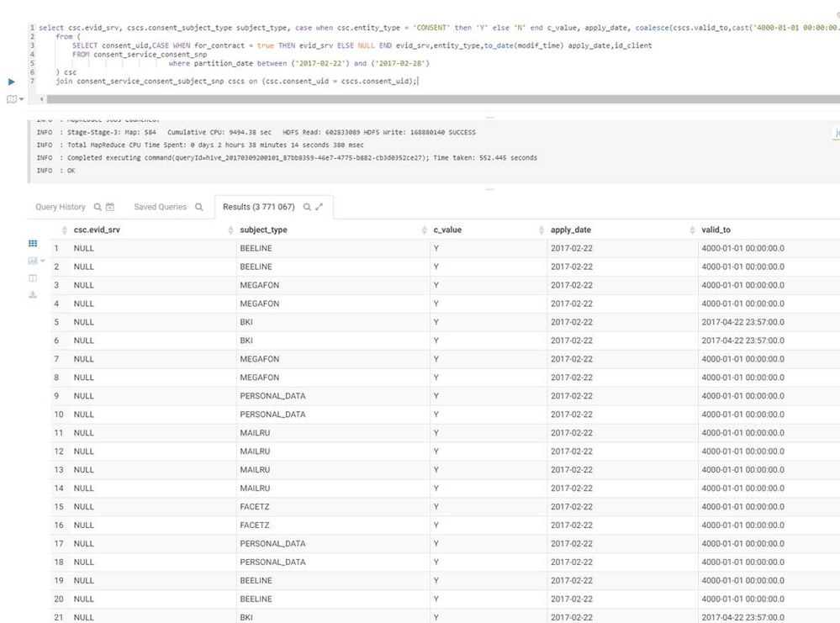Toggle the column list panel icon
Image resolution: width=840 pixels, height=623 pixels.
click(x=33, y=277)
